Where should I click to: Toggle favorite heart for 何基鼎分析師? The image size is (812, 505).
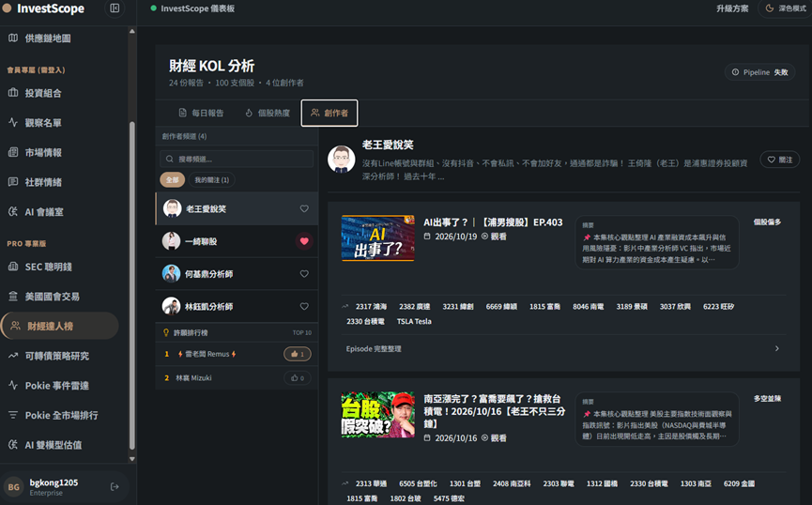pyautogui.click(x=304, y=274)
